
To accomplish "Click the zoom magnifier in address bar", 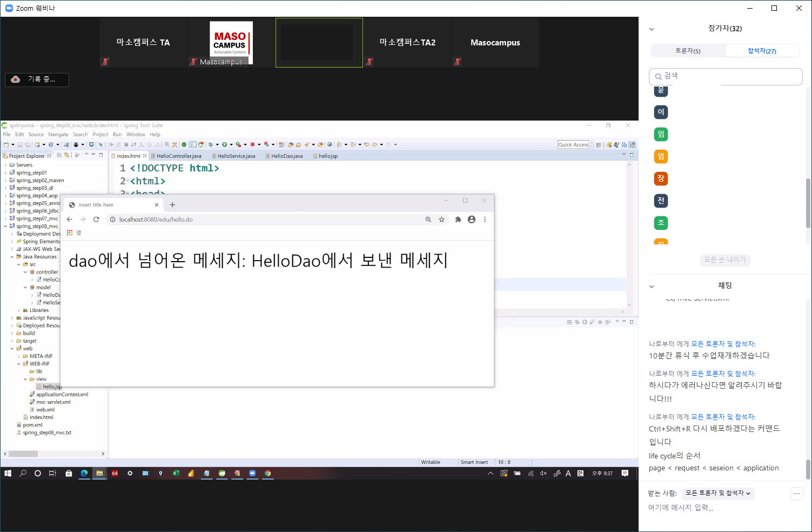I will pyautogui.click(x=428, y=220).
